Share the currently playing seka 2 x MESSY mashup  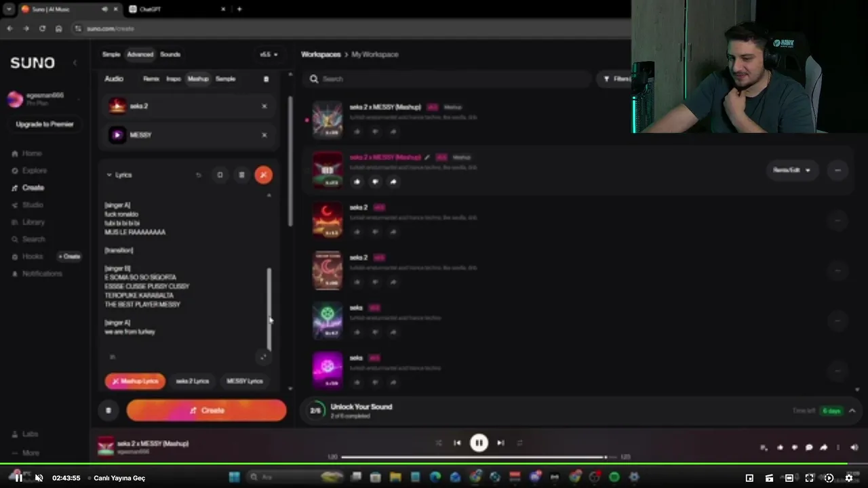(393, 182)
